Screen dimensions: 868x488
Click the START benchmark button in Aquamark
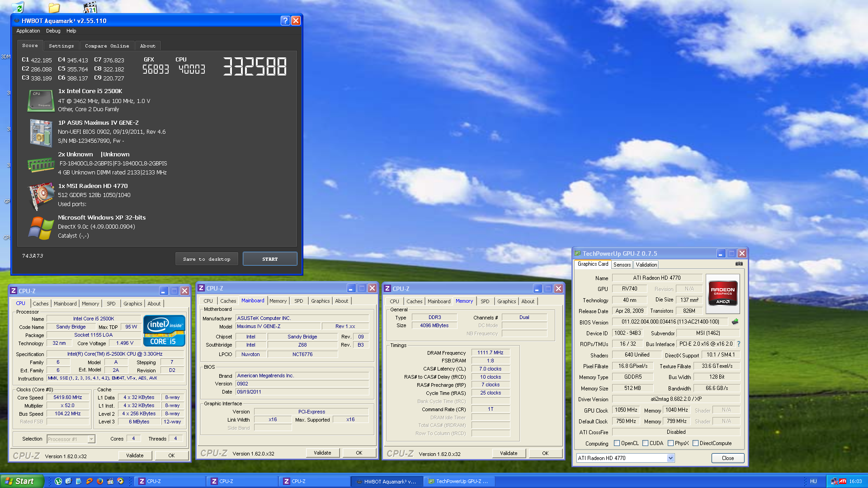[270, 259]
